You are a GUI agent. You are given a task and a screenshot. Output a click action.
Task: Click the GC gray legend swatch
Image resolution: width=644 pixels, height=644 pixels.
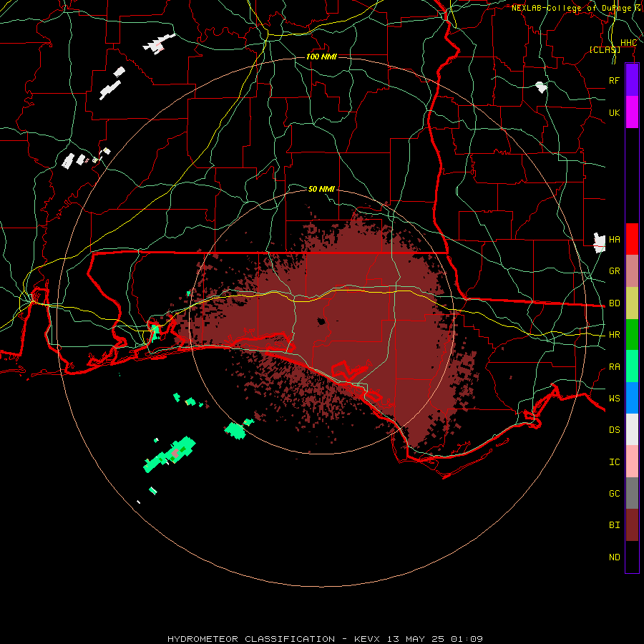632,493
